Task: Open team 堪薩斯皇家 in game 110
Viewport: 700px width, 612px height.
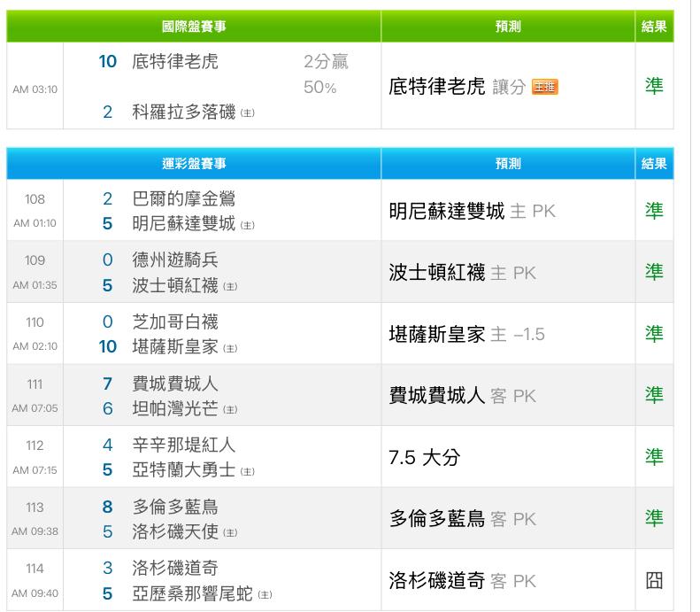Action: point(175,346)
